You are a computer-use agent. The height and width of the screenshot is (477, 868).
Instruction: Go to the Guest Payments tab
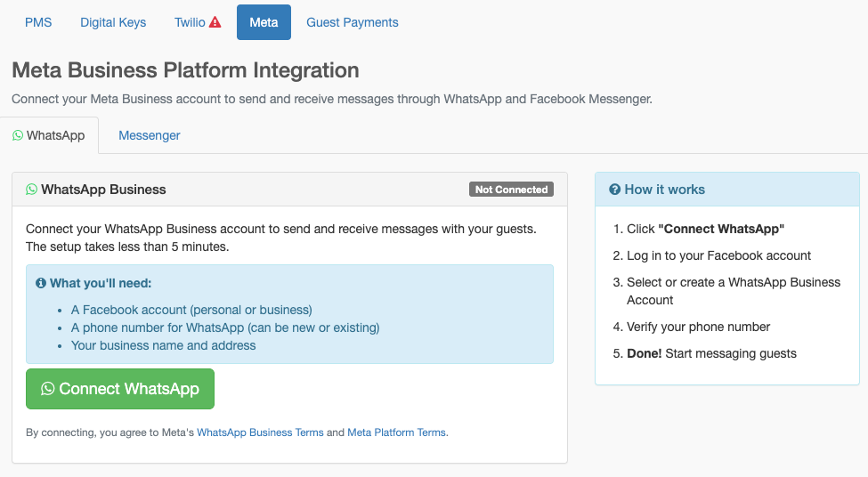[x=353, y=22]
